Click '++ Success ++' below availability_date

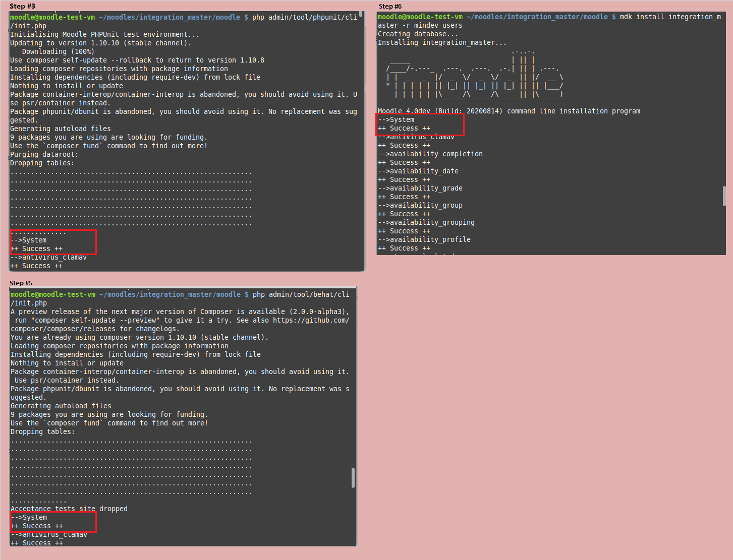pyautogui.click(x=404, y=179)
